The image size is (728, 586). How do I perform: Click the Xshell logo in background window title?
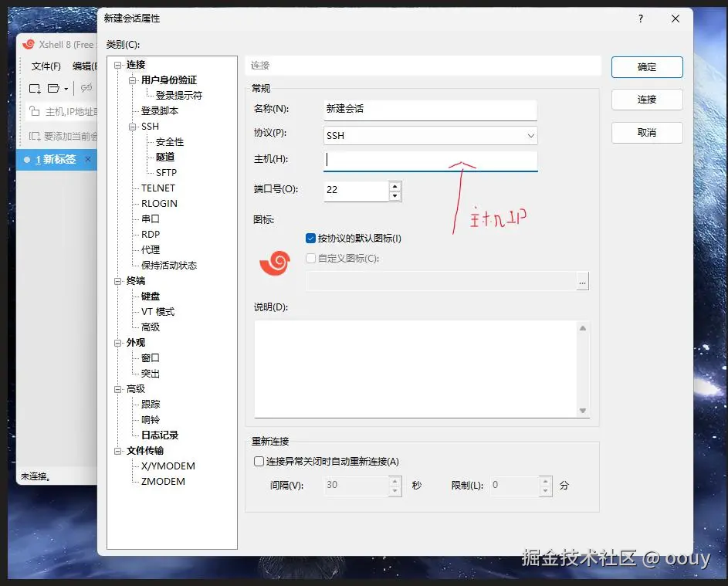29,44
